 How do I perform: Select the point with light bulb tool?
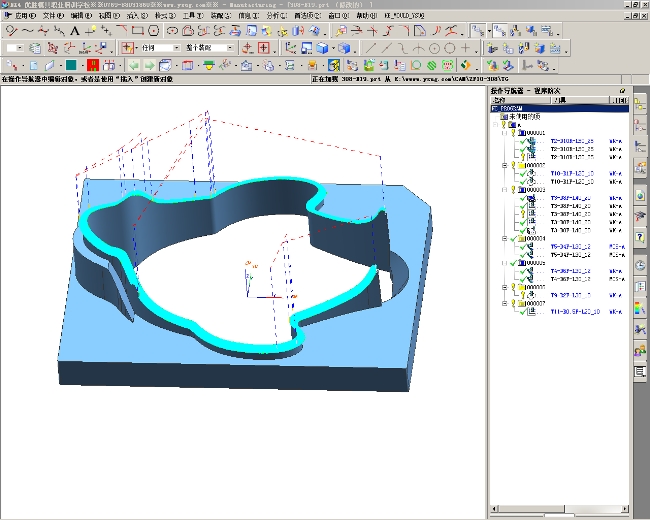(90, 31)
